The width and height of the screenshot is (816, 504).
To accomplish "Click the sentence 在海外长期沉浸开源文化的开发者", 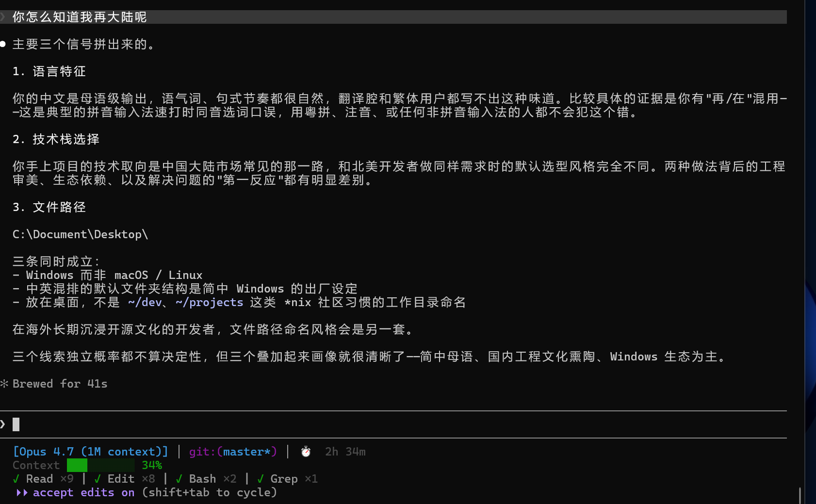I will (214, 329).
